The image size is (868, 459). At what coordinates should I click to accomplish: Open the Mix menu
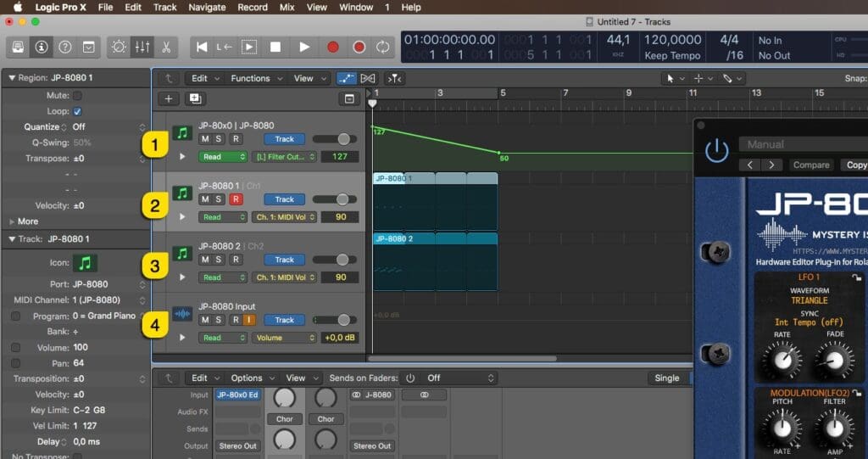point(287,7)
